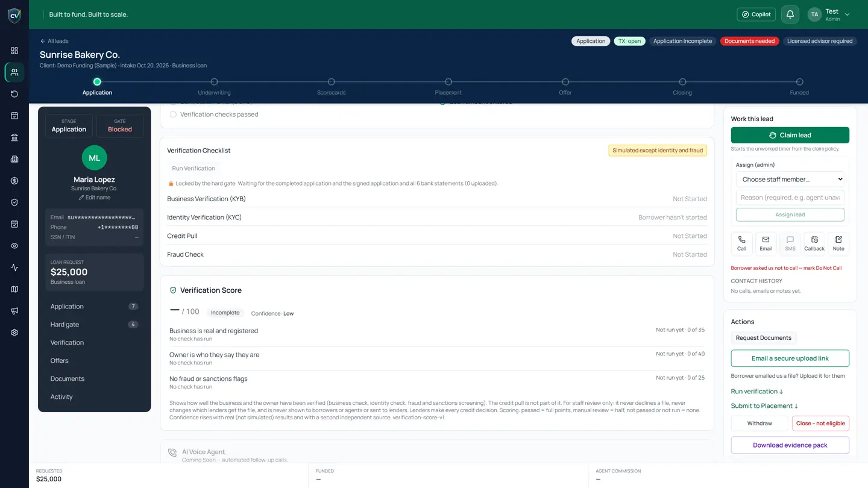
Task: Open the office building sidebar icon
Action: 14,159
